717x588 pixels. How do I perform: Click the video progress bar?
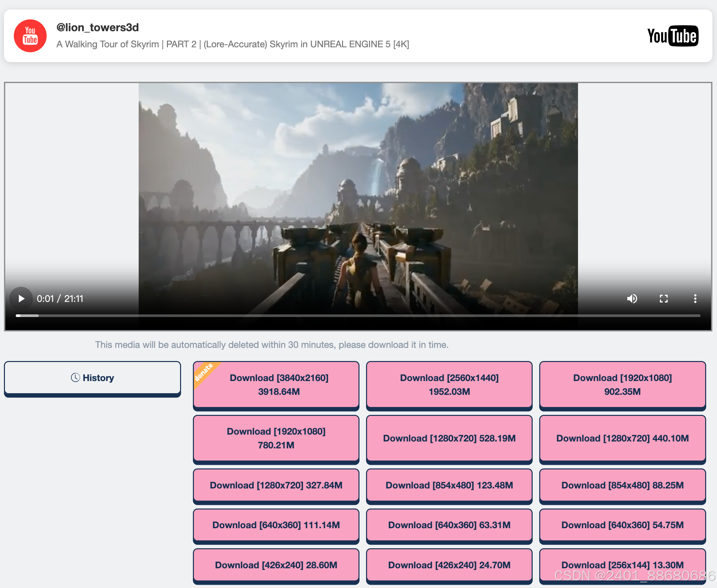click(358, 315)
